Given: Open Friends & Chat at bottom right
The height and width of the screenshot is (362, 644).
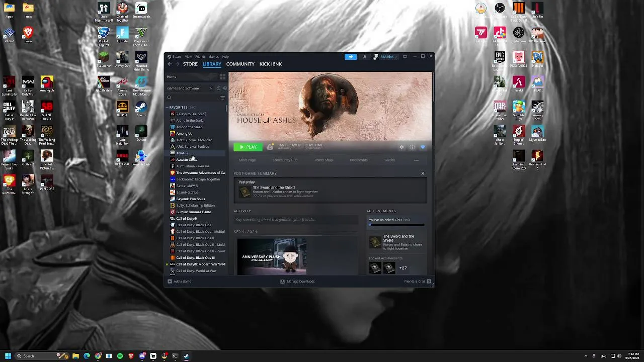Looking at the screenshot, I should point(418,281).
